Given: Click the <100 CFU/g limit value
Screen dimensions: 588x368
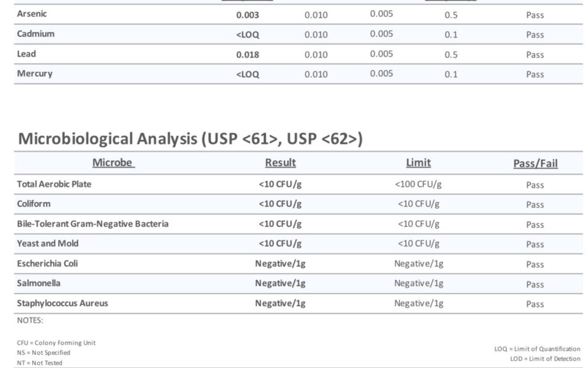Looking at the screenshot, I should point(418,184).
